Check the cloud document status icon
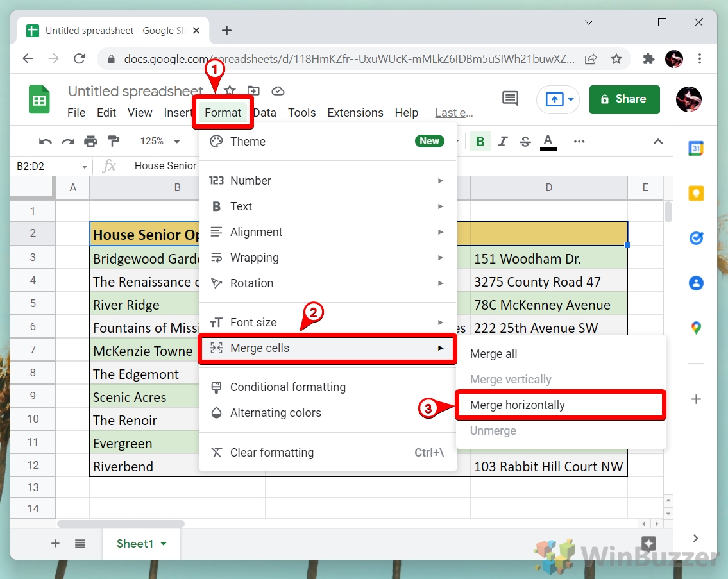This screenshot has height=579, width=728. pos(278,91)
